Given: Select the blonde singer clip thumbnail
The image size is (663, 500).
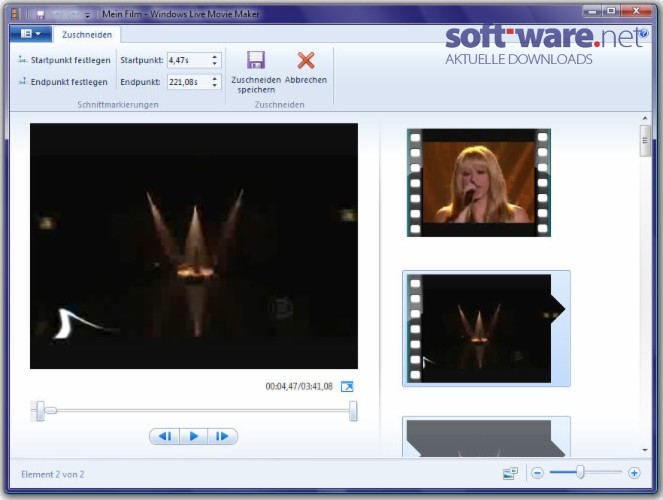Looking at the screenshot, I should [x=479, y=183].
